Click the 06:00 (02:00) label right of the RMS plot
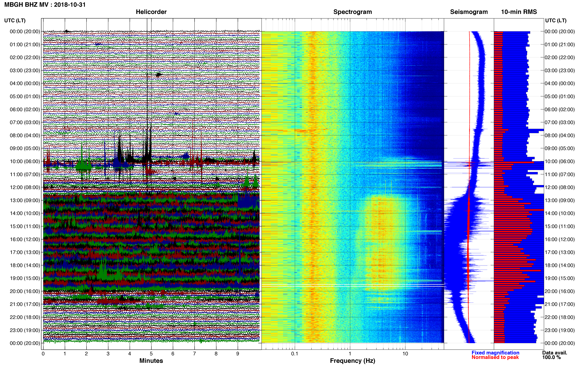This screenshot has width=588, height=368. pyautogui.click(x=560, y=110)
